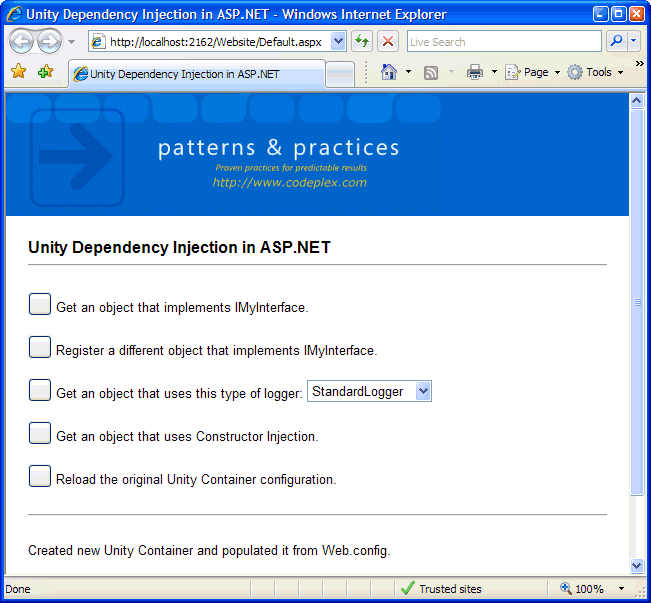Click Get an object implementing IMyInterface button
The image size is (651, 603).
click(40, 304)
